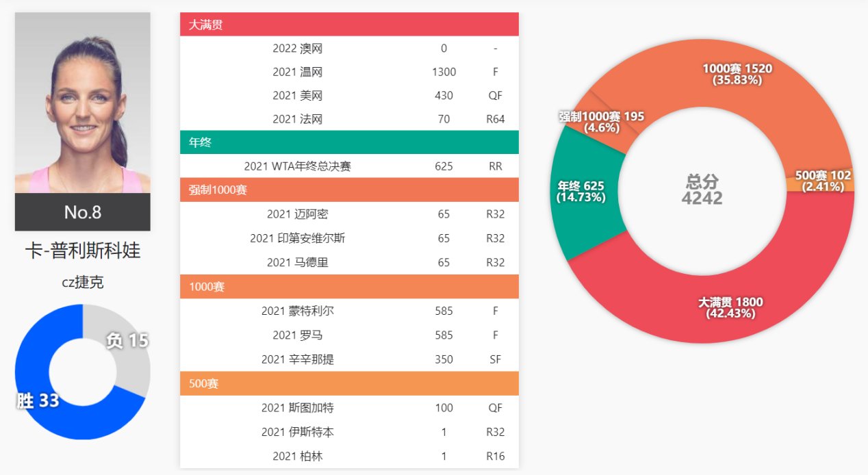The image size is (868, 475).
Task: Select the player name 卡-普利斯科娃
Action: (83, 251)
